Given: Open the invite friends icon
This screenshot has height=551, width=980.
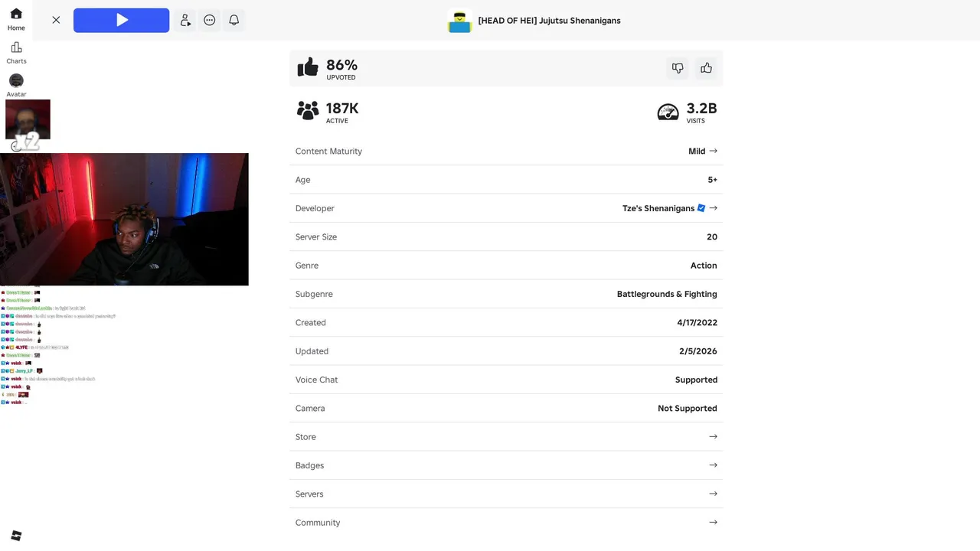Looking at the screenshot, I should 185,21.
